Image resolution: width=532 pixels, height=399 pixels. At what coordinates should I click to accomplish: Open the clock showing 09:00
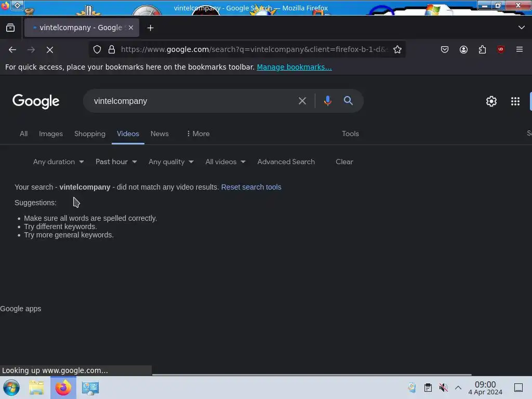pyautogui.click(x=485, y=388)
